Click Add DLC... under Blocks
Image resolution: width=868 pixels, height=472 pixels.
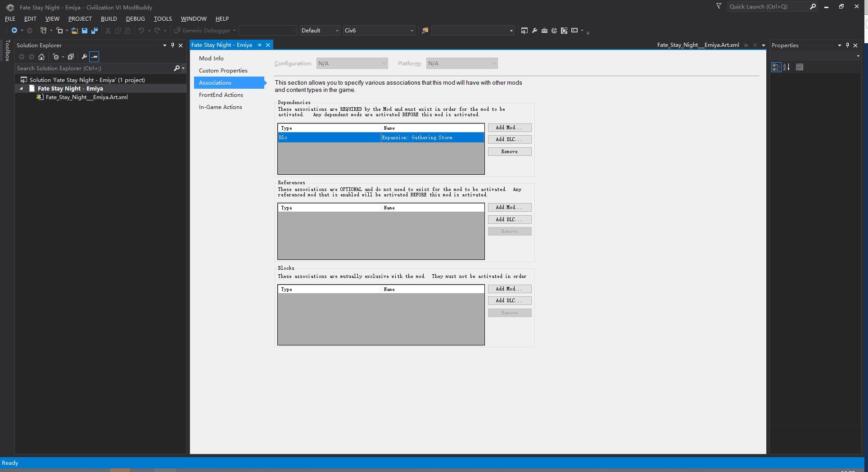coord(510,300)
